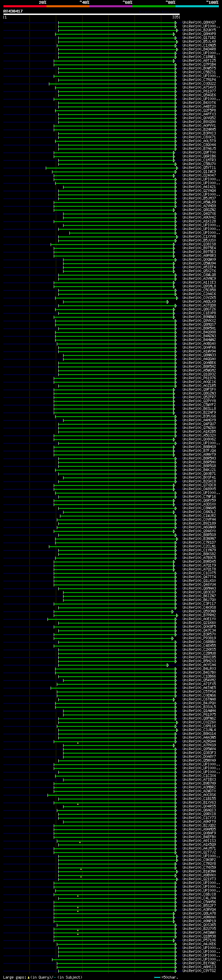222x980 pixels.
Task: Select hit label UniRef100_P57106
Action: point(199,940)
